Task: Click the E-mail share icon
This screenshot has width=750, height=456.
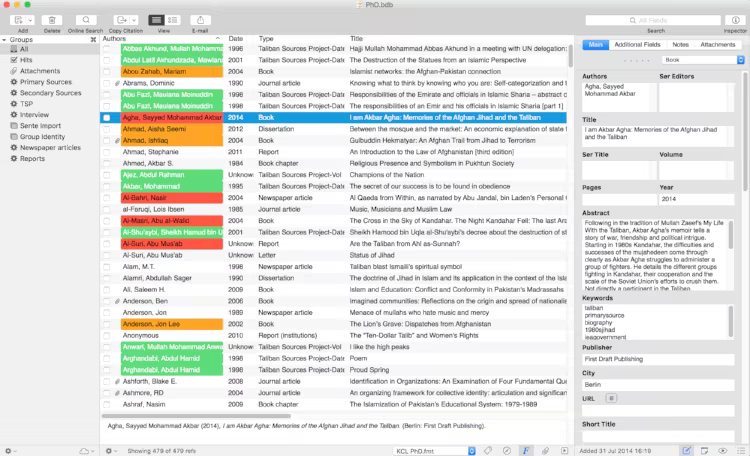Action: (200, 20)
